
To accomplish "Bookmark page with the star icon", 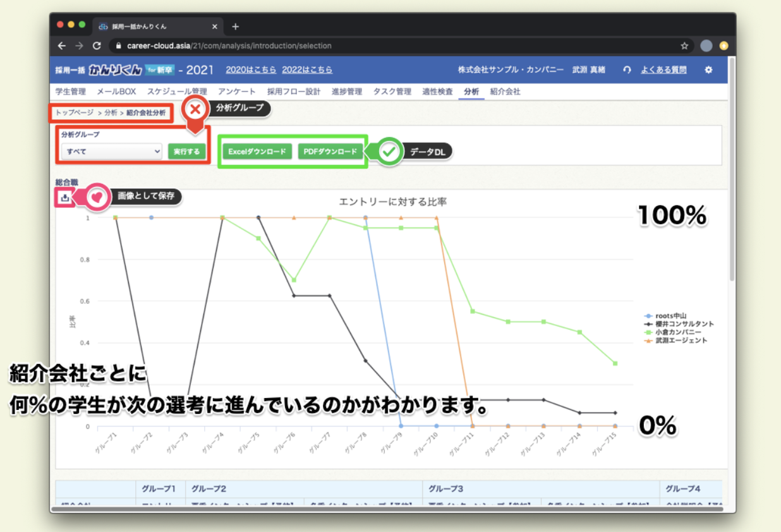I will point(684,45).
